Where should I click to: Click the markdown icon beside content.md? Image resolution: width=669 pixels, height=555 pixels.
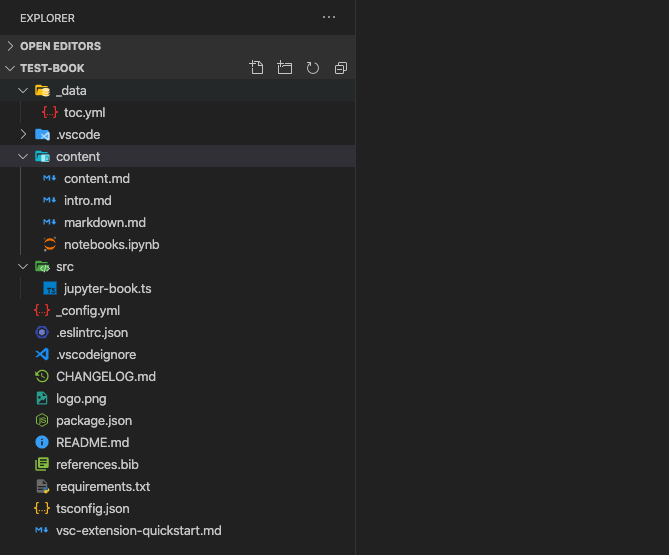[49, 178]
